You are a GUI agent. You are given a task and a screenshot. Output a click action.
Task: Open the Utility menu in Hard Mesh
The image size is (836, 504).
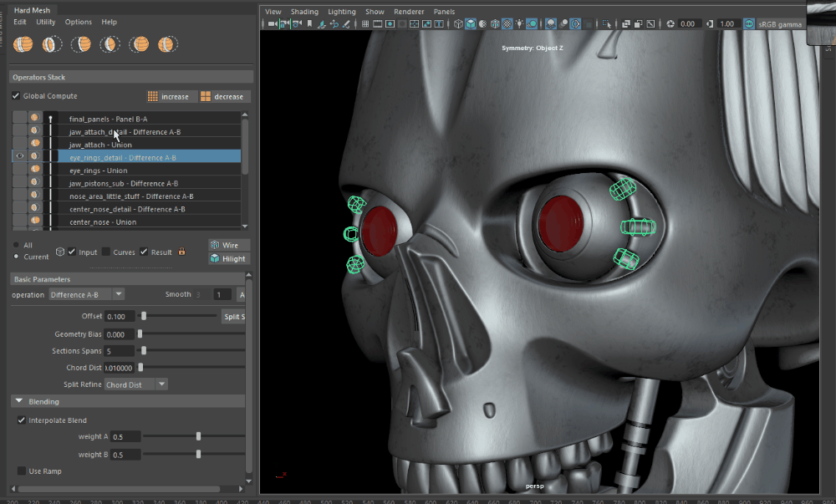pyautogui.click(x=46, y=22)
